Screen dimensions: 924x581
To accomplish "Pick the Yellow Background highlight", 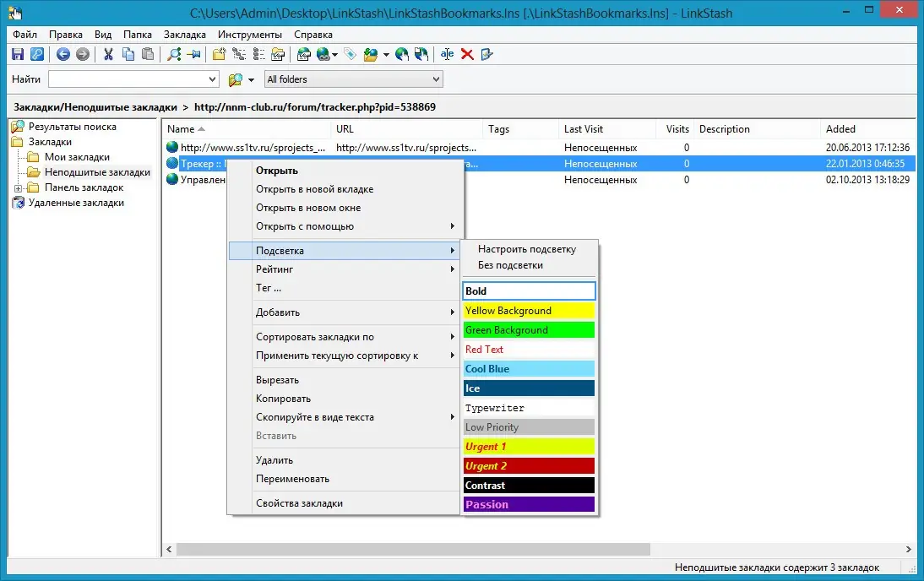I will click(x=529, y=311).
